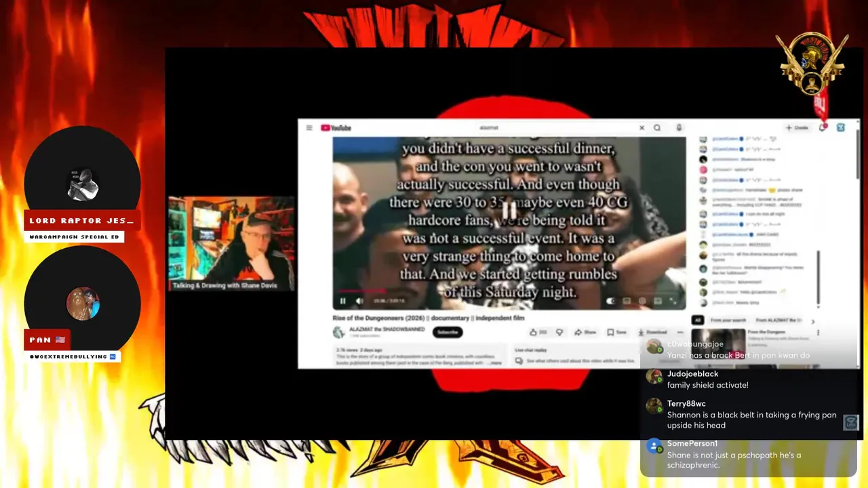Screen dimensions: 868x488
Task: Click the Spartan helmet crest logo
Action: click(x=812, y=64)
